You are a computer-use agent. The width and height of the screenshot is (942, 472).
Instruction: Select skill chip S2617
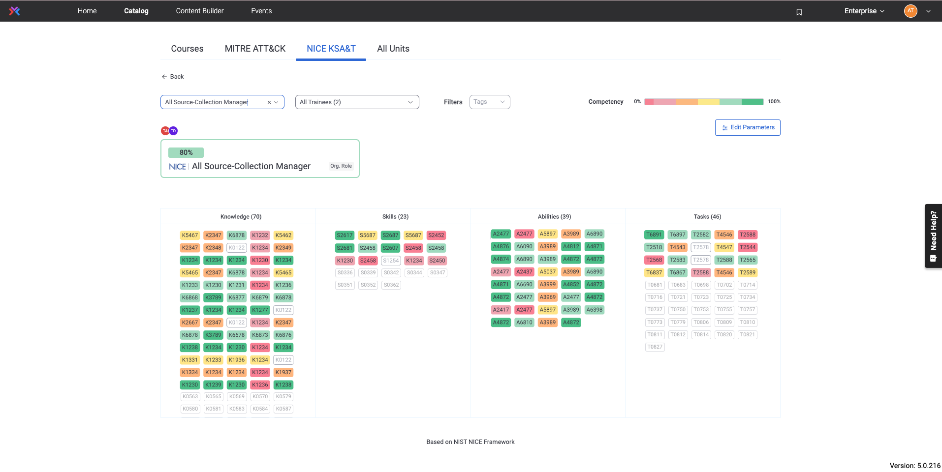[x=345, y=235]
